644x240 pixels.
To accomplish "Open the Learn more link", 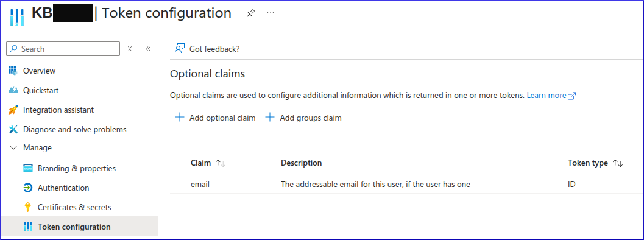I will [x=547, y=96].
